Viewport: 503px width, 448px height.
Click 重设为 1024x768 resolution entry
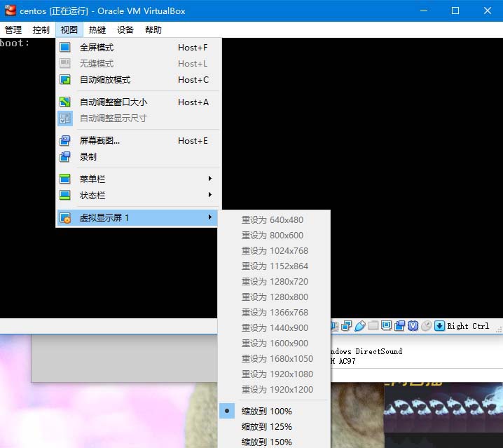(274, 250)
